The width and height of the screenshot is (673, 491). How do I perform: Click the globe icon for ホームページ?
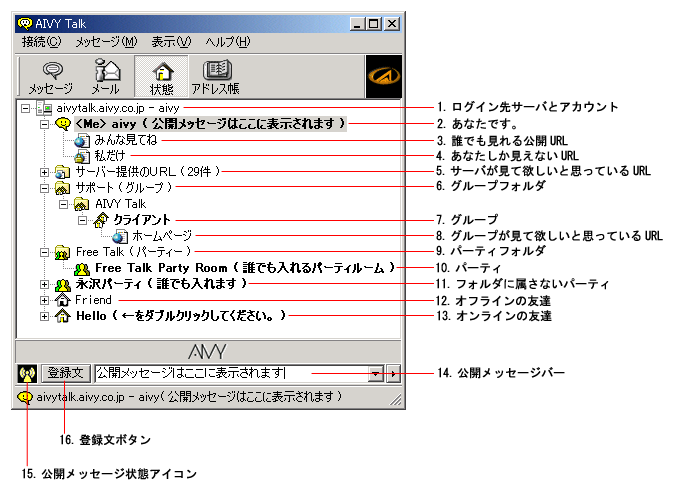[120, 236]
